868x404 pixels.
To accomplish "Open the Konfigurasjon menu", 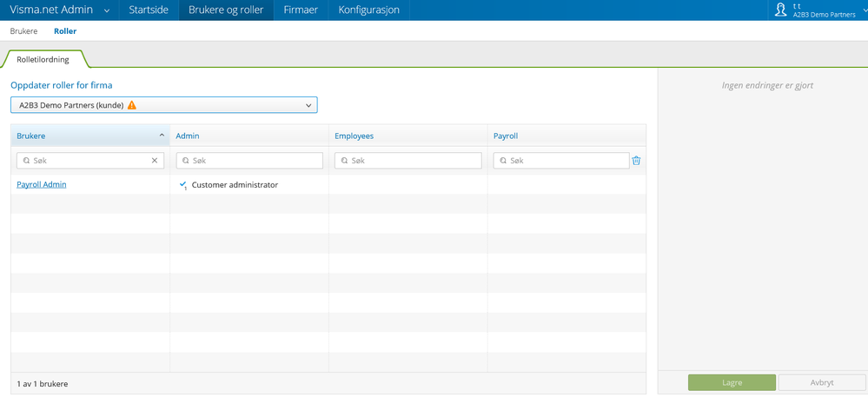I will [368, 10].
